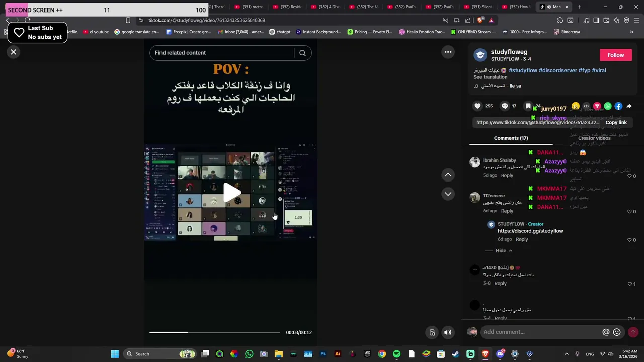The image size is (644, 362).
Task: Collapse replies with Hide
Action: pos(504,250)
